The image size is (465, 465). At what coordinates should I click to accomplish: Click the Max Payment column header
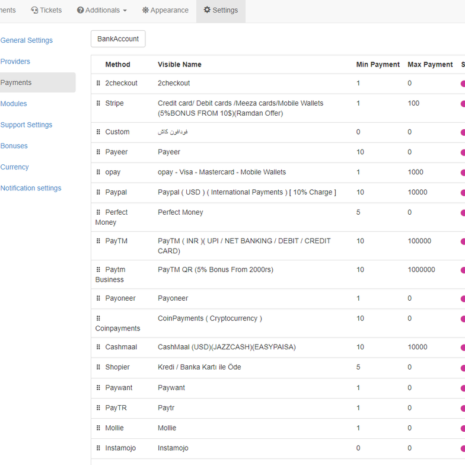[430, 64]
